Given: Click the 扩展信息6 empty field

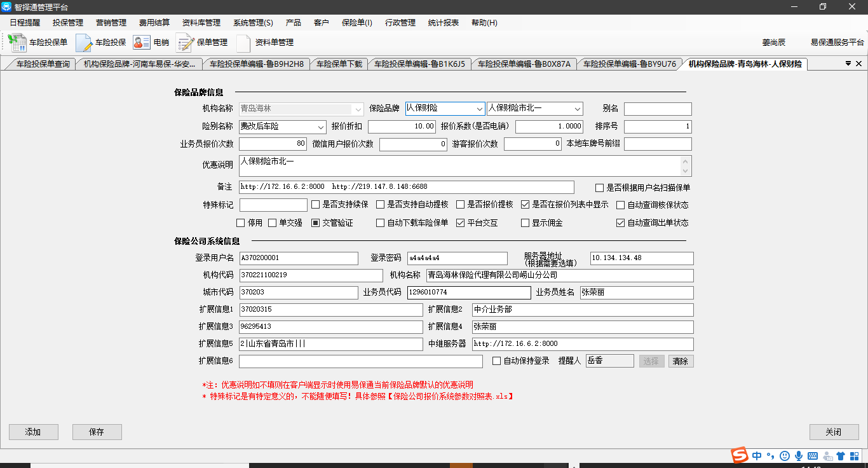Looking at the screenshot, I should (x=361, y=361).
